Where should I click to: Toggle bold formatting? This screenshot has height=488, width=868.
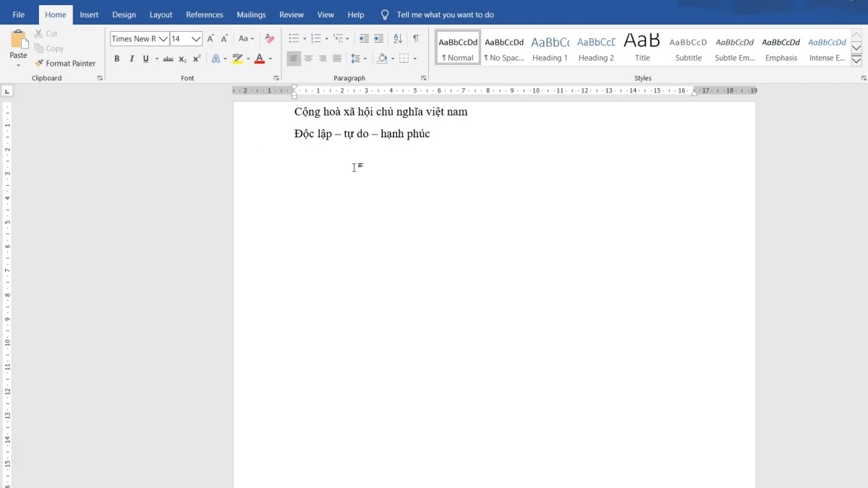coord(116,59)
